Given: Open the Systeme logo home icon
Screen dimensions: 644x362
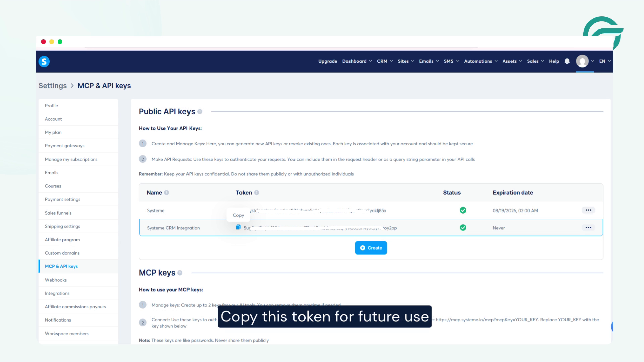Looking at the screenshot, I should [x=44, y=62].
